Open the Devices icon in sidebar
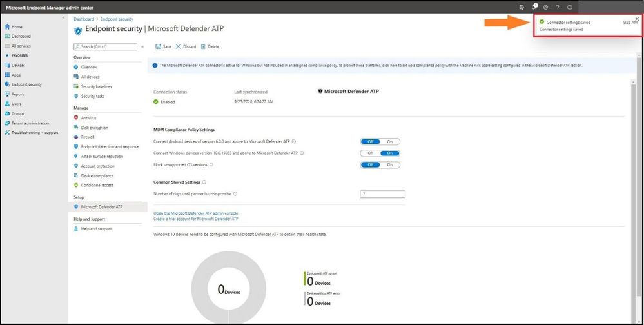 (x=7, y=65)
